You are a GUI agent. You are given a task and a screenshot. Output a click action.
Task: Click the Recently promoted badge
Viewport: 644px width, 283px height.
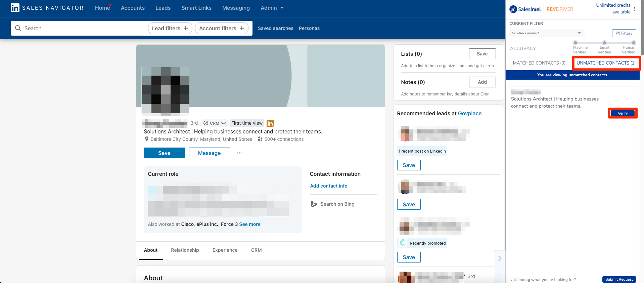(x=422, y=243)
